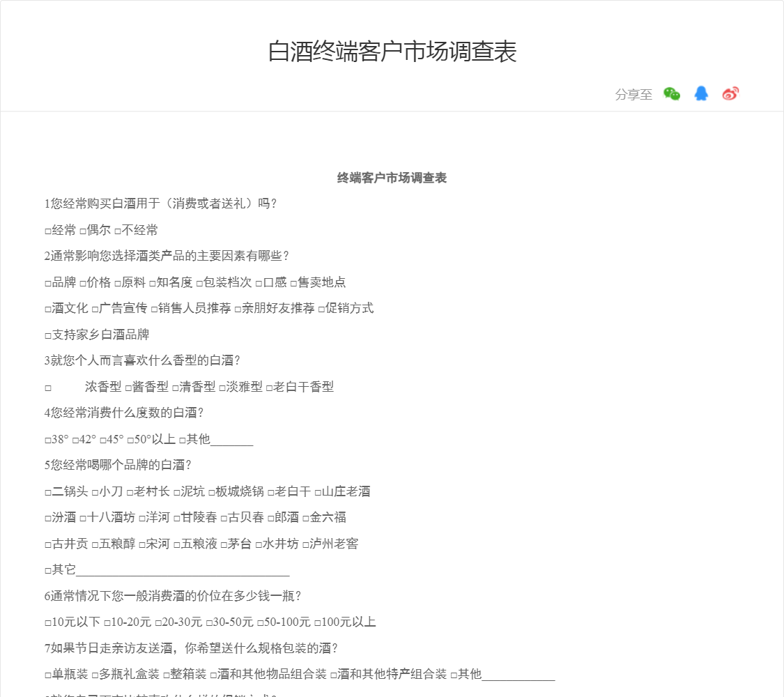Click the 价格 option
Viewport: 784px width, 697px height.
pos(95,282)
